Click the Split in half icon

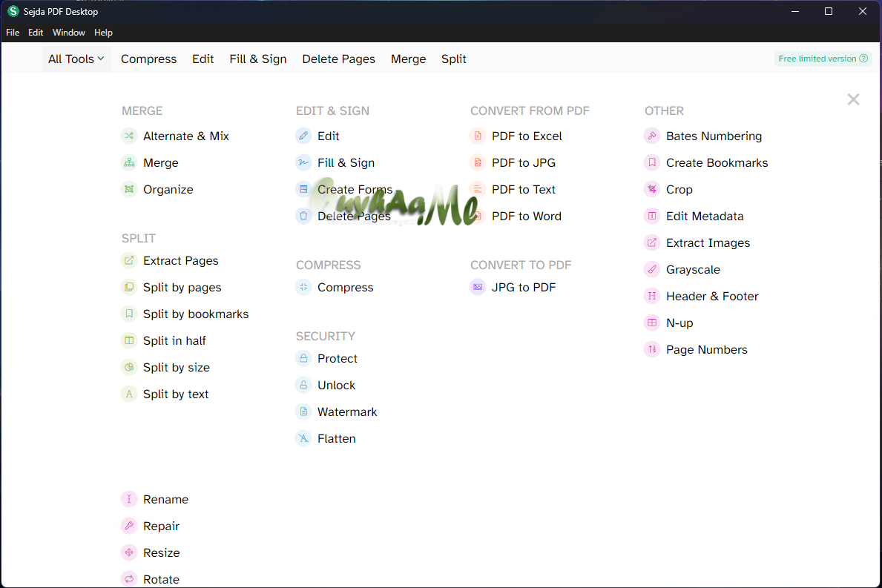(x=129, y=340)
